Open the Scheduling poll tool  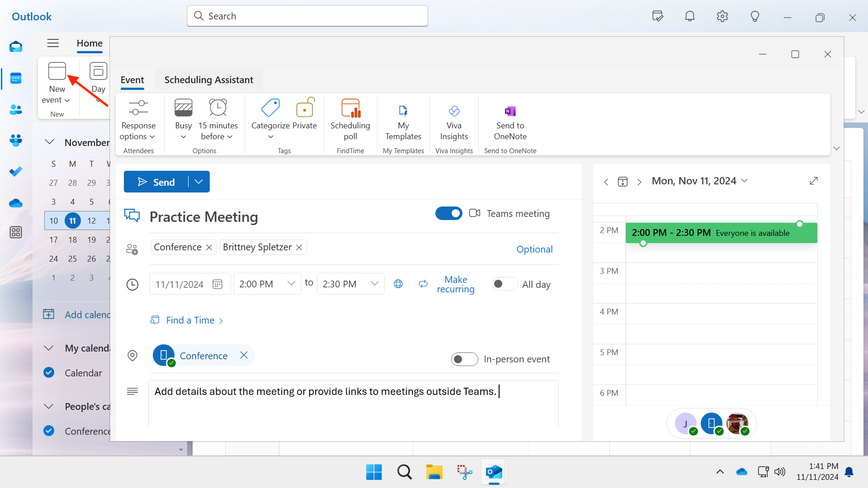(350, 119)
